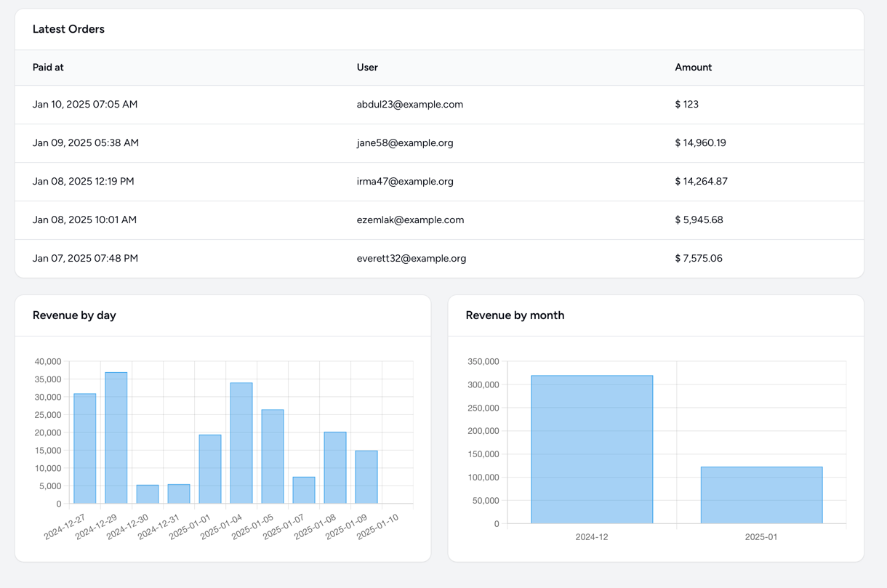The height and width of the screenshot is (588, 887).
Task: Click the "Latest Orders" heading
Action: click(68, 29)
